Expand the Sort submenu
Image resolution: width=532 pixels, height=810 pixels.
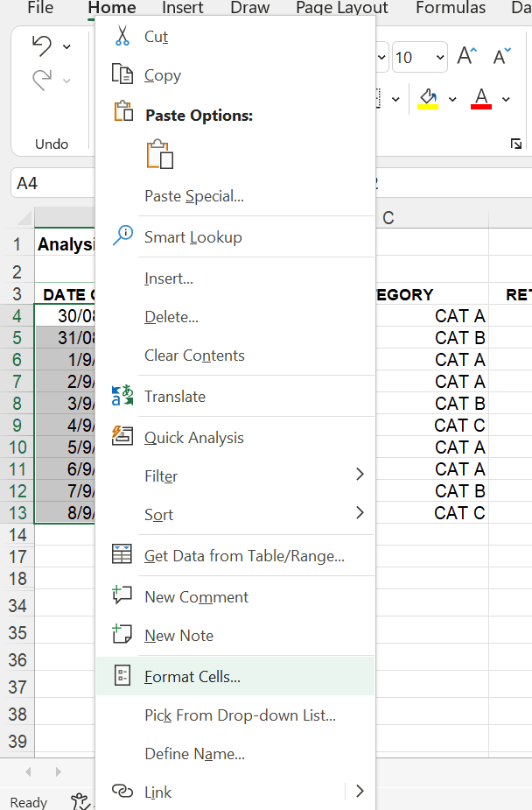click(360, 513)
